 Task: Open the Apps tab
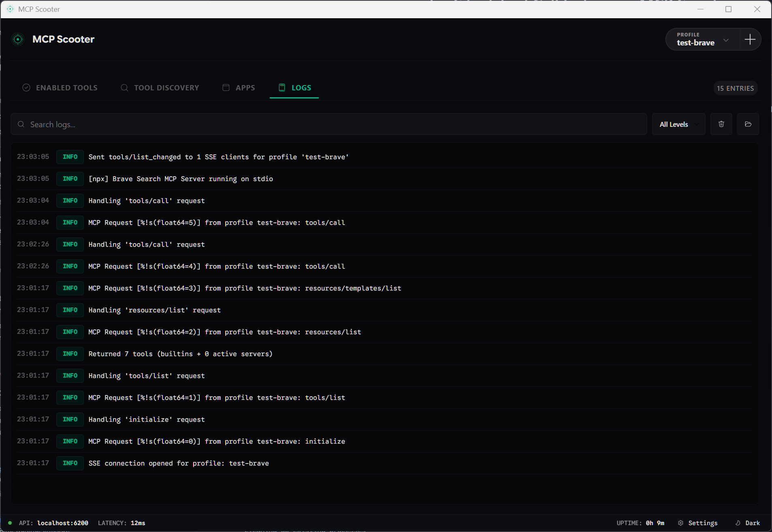point(239,88)
